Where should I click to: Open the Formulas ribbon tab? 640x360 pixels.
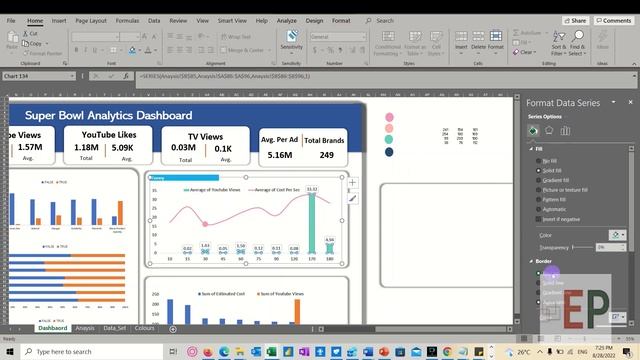click(x=127, y=20)
